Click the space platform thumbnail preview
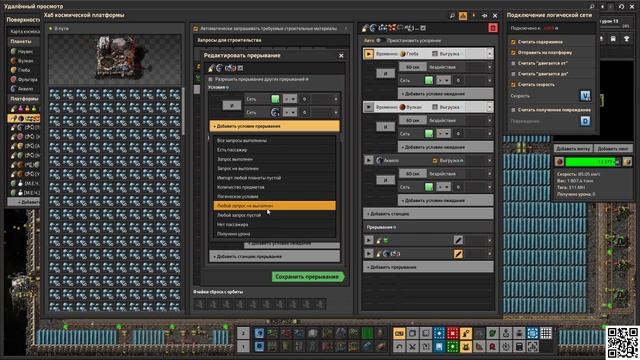The width and height of the screenshot is (640, 360). click(115, 59)
